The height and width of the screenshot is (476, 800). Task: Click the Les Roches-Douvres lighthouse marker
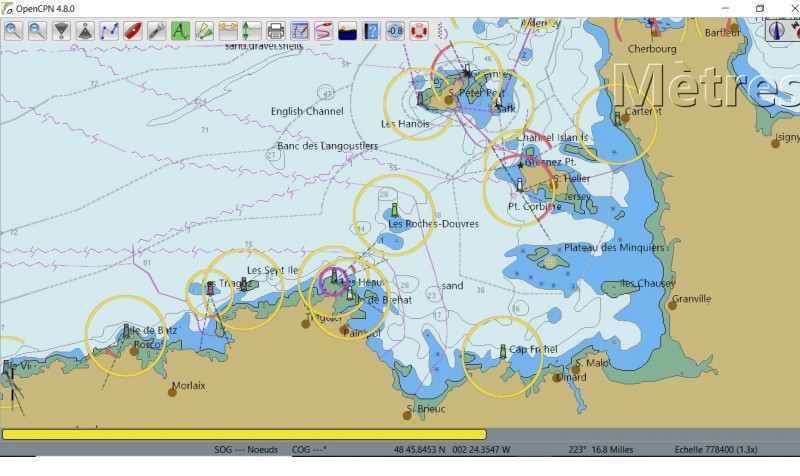394,209
